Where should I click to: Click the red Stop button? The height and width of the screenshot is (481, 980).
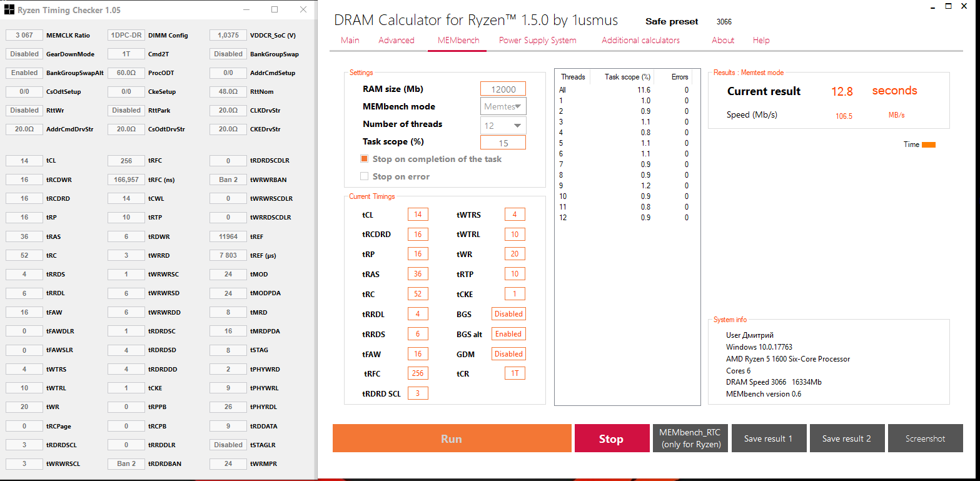[x=611, y=438]
